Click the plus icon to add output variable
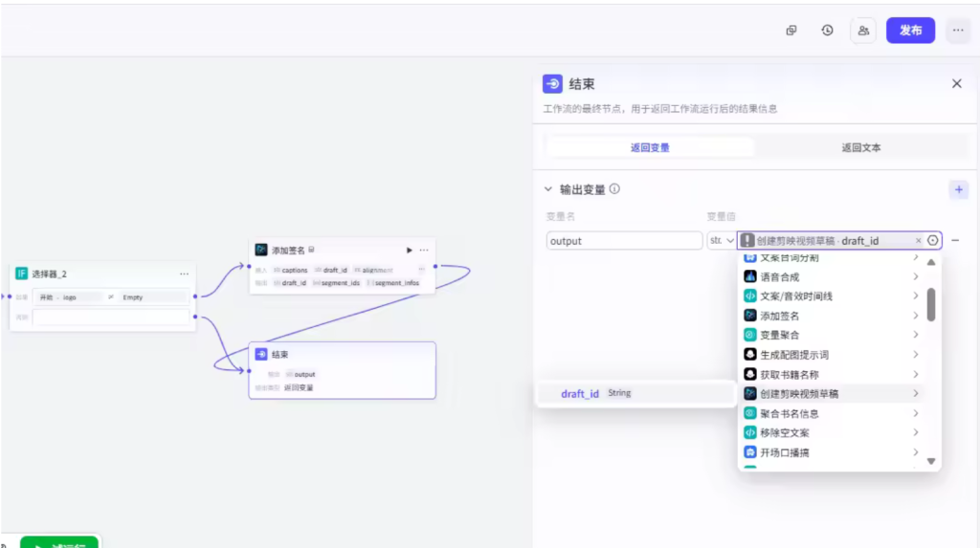980x548 pixels. [958, 189]
